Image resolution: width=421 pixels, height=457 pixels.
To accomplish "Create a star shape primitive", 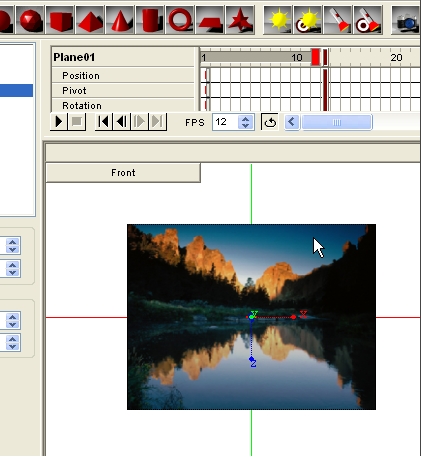I will click(x=240, y=20).
